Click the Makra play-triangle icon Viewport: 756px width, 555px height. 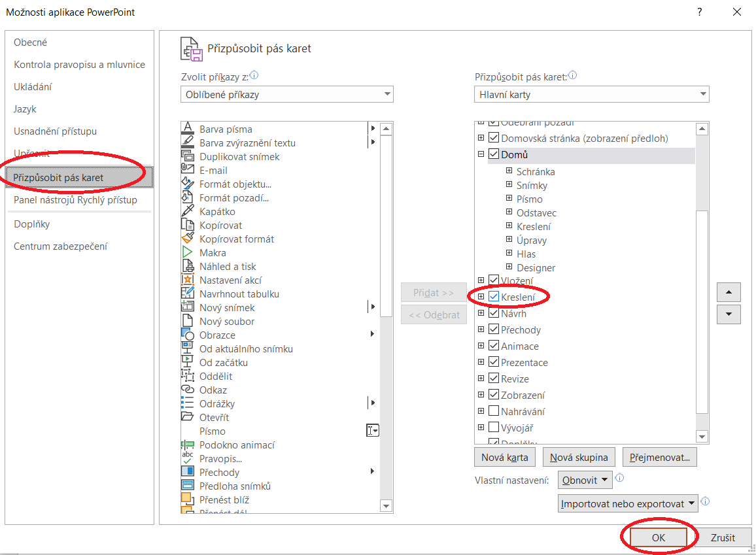click(187, 252)
